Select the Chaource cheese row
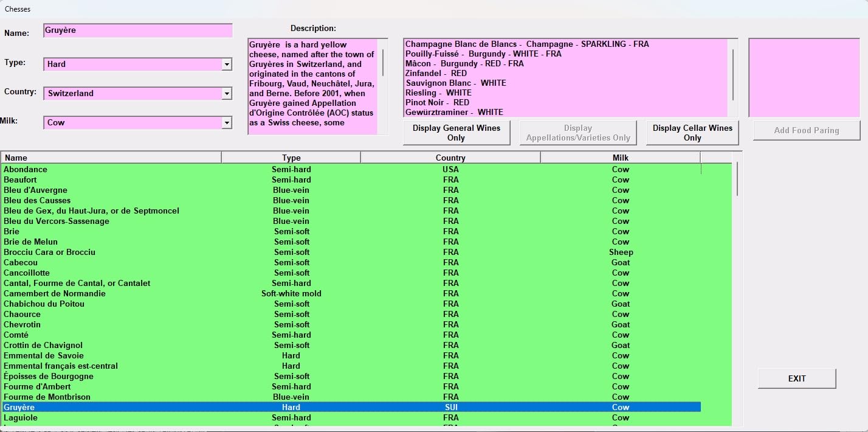Image resolution: width=868 pixels, height=432 pixels. pos(351,314)
